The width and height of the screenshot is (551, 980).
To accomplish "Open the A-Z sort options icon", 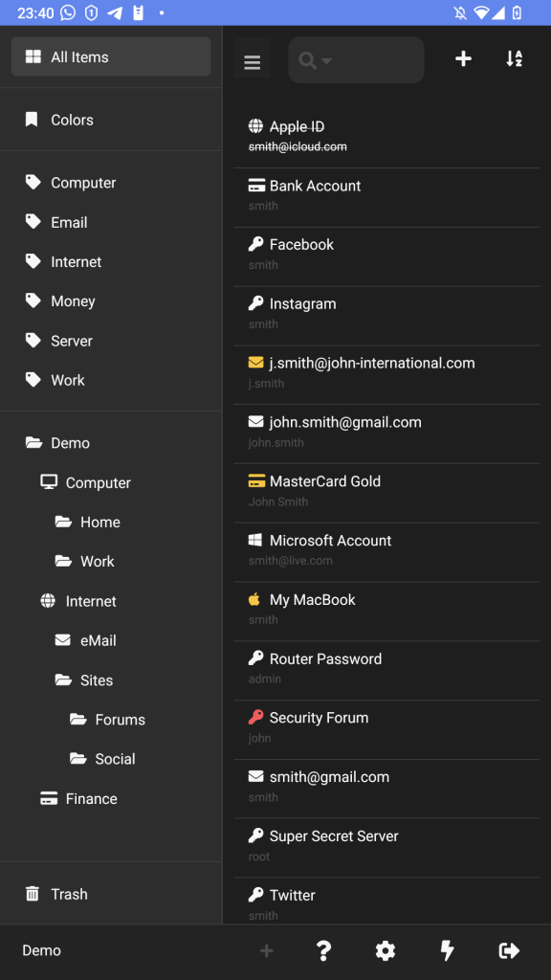I will tap(514, 58).
